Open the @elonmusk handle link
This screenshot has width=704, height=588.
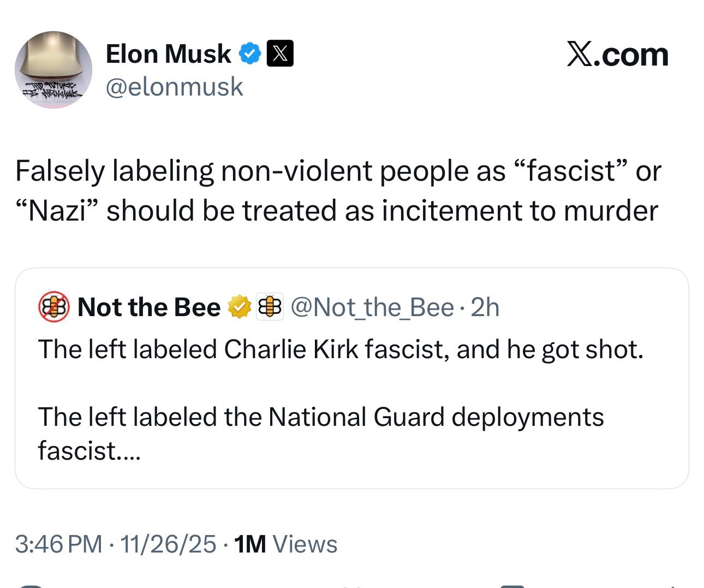[x=174, y=87]
